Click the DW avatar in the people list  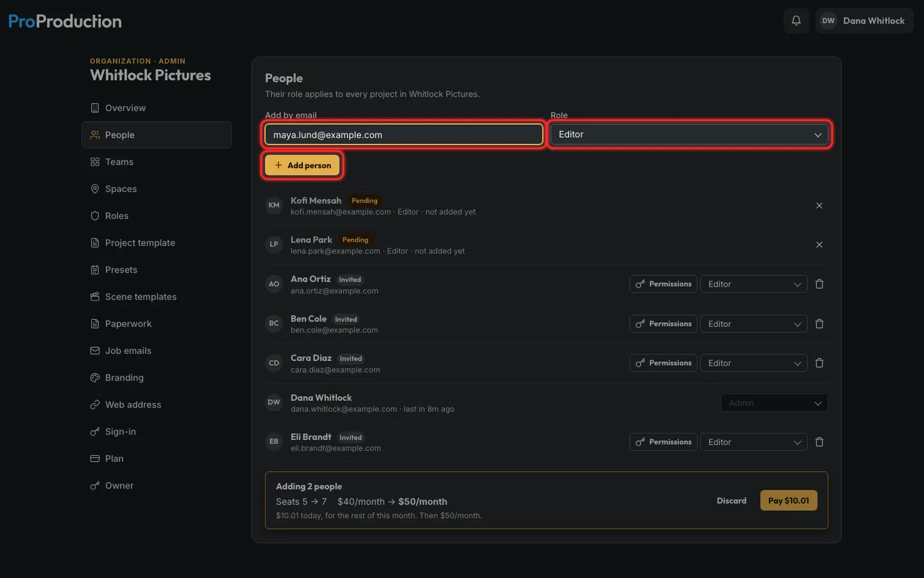tap(274, 403)
